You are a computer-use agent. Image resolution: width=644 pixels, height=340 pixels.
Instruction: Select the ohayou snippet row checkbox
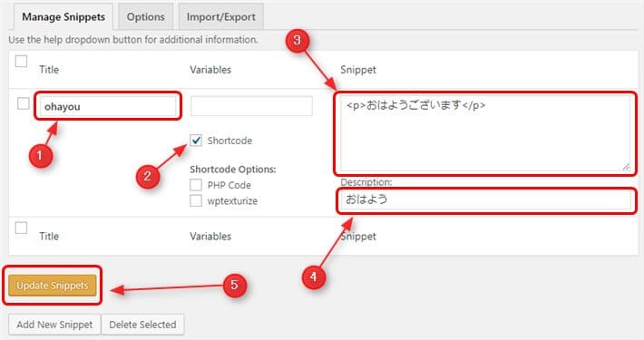coord(24,103)
